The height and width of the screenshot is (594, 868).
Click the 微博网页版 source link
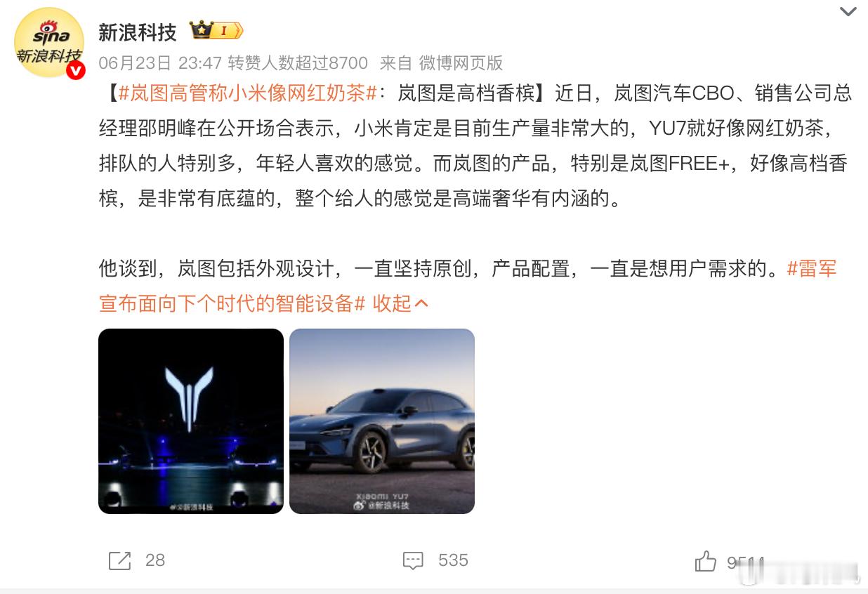pos(461,63)
